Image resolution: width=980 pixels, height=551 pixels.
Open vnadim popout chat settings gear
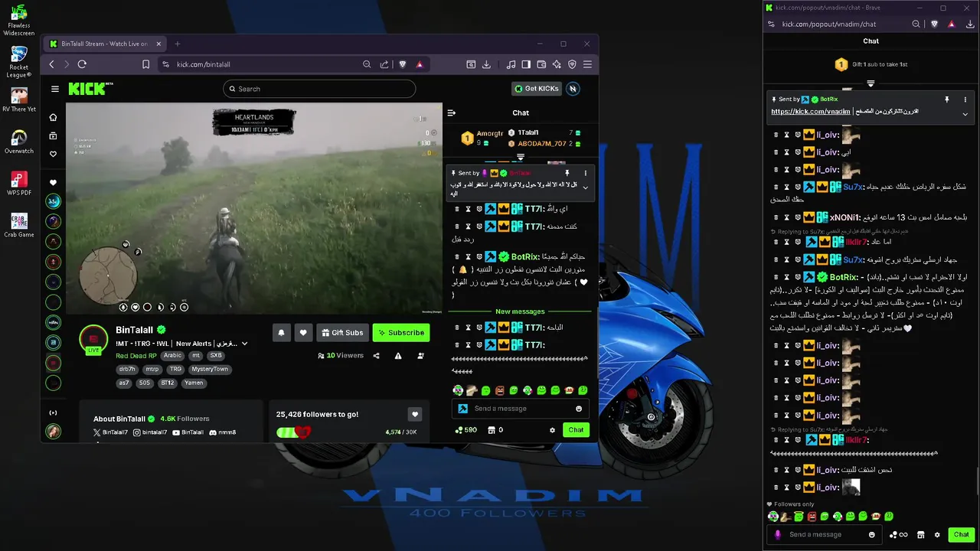point(936,534)
